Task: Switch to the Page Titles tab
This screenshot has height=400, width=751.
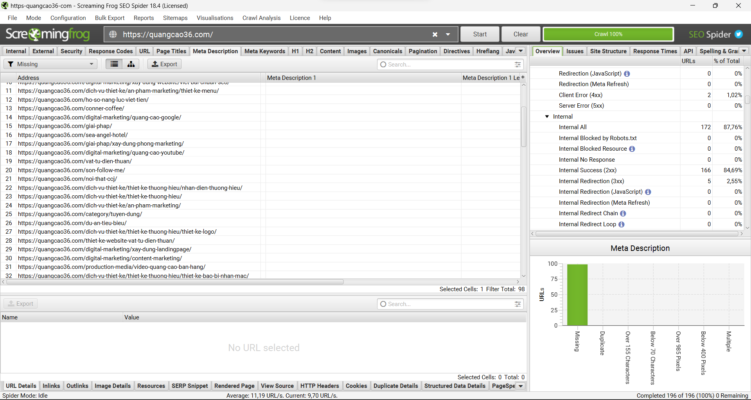Action: coord(171,50)
